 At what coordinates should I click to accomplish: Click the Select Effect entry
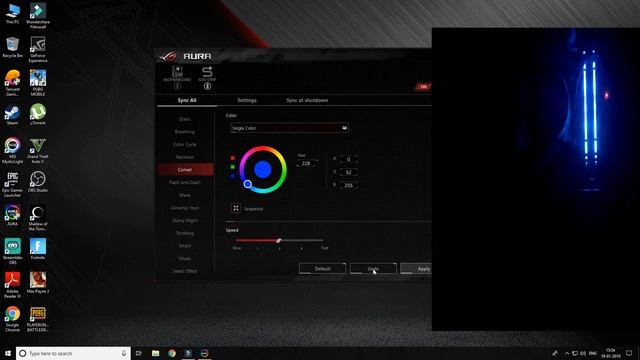pos(185,271)
